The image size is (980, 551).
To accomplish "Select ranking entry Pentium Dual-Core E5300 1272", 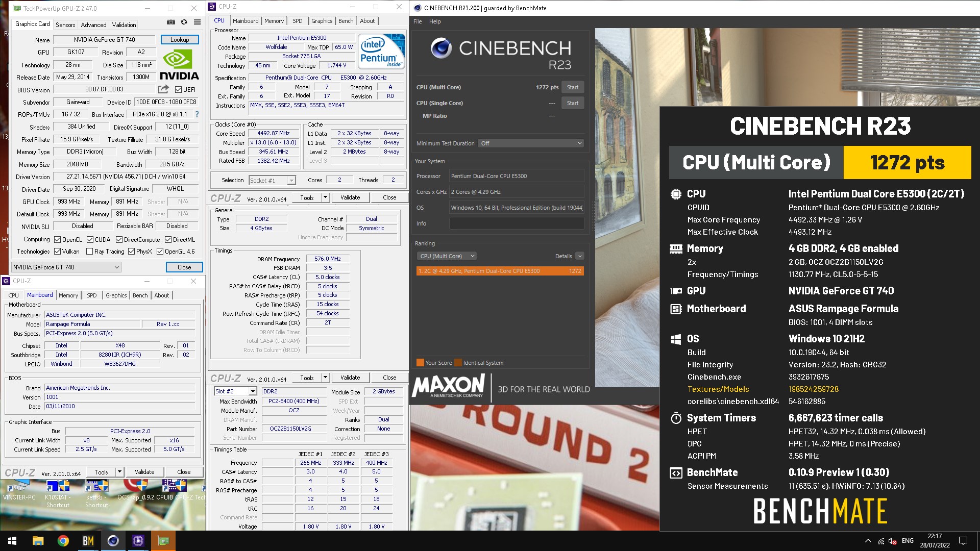I will click(500, 271).
